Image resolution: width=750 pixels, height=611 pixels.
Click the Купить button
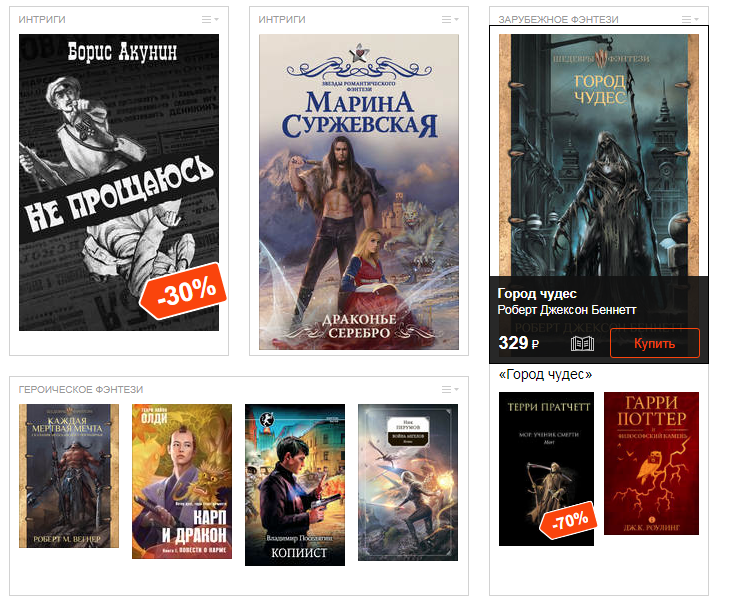tap(655, 343)
